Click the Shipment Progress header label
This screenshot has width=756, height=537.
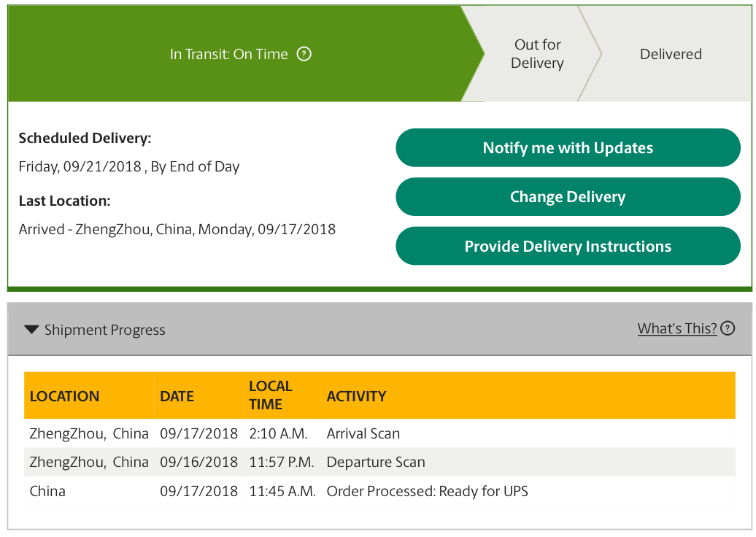click(x=104, y=330)
